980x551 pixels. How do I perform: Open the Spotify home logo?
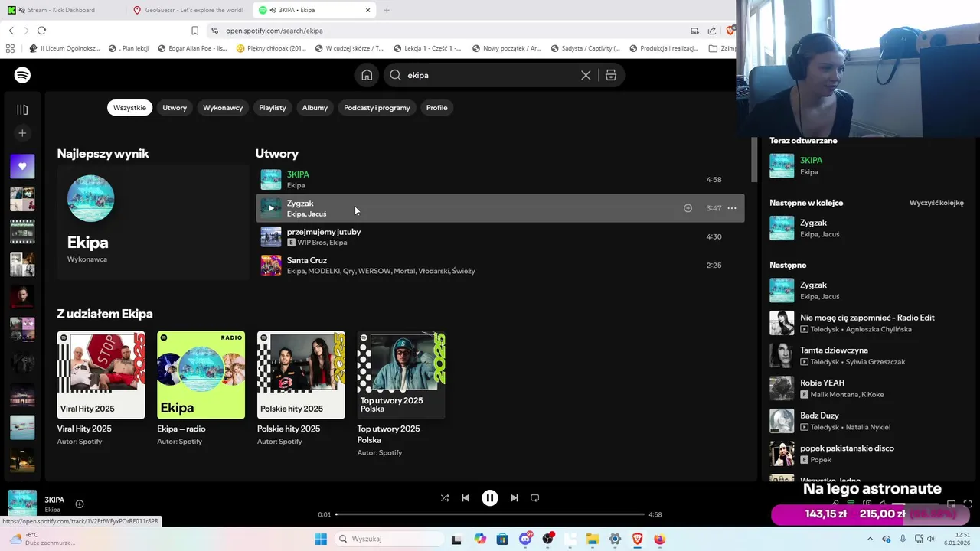coord(22,75)
